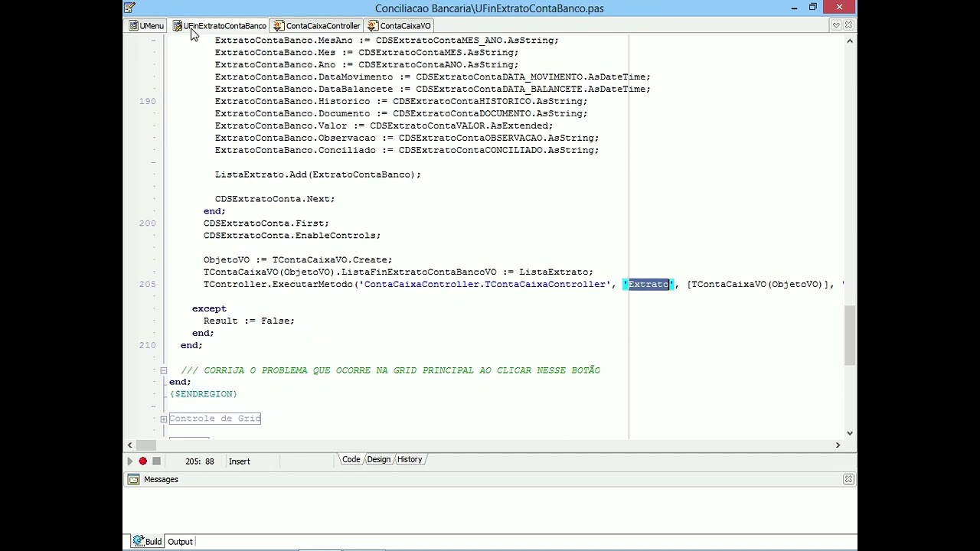Close the Messages panel
980x551 pixels.
pos(848,479)
